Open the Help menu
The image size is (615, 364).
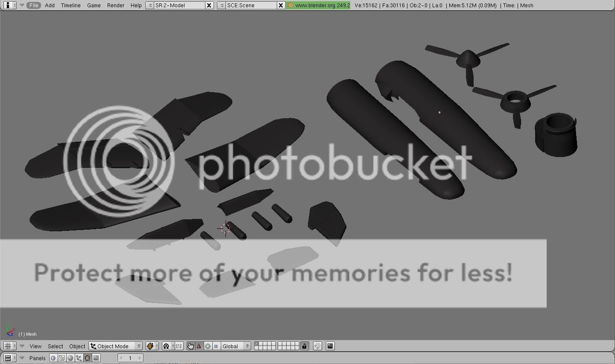136,5
